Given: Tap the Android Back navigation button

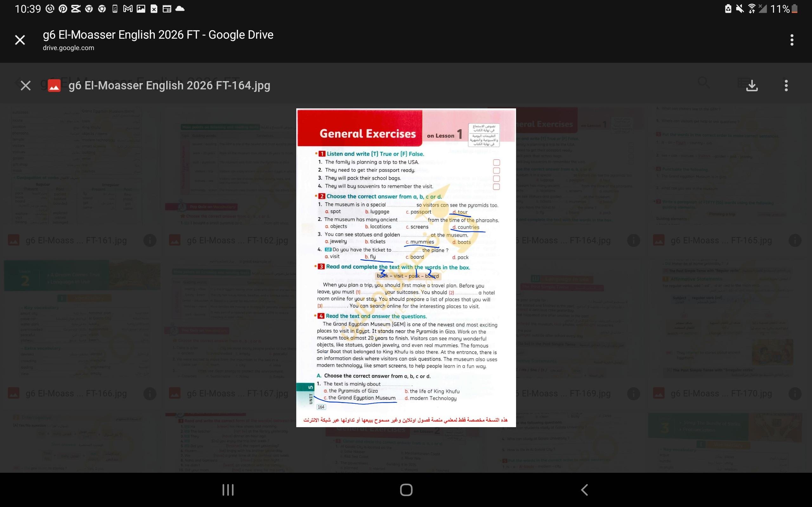Looking at the screenshot, I should [584, 490].
